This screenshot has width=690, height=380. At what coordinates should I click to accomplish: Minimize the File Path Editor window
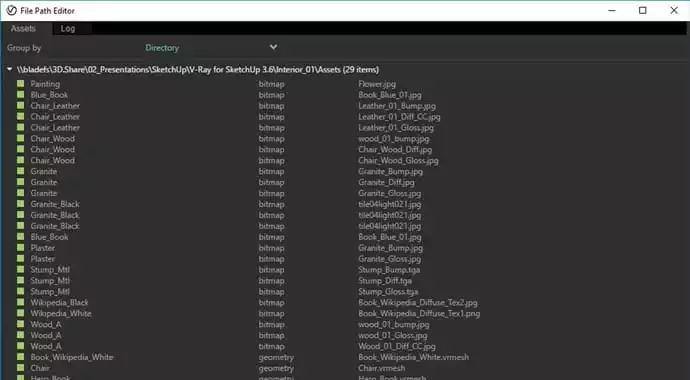[x=612, y=10]
